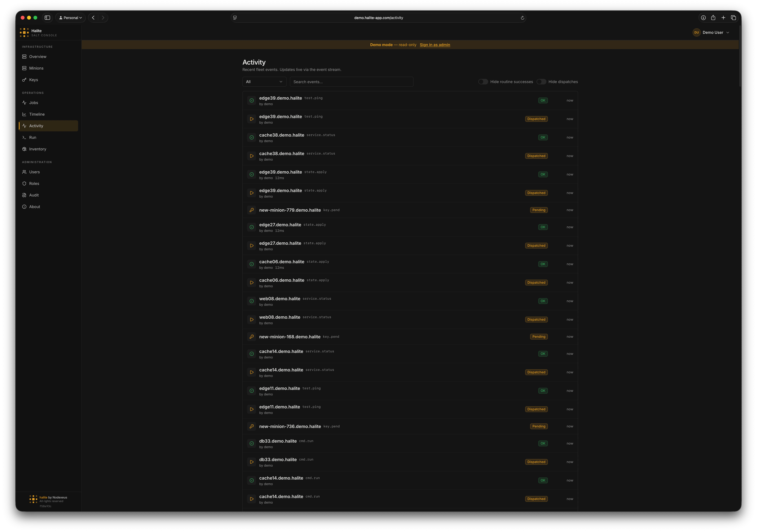Click the URL address bar
The width and height of the screenshot is (757, 532).
pos(378,18)
